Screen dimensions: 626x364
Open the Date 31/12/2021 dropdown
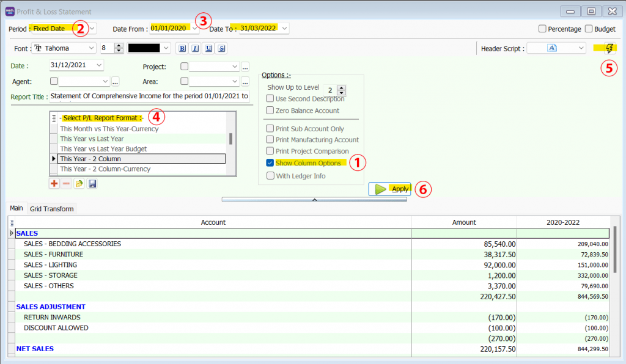coord(99,65)
